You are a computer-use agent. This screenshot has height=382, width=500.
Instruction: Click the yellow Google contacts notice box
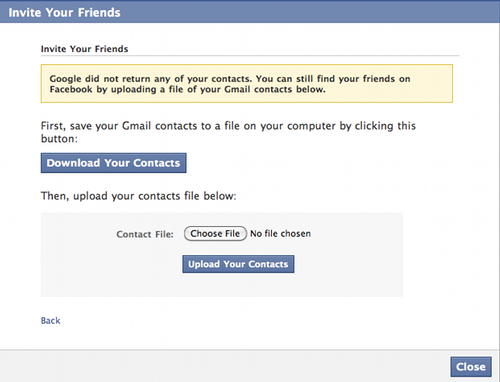pyautogui.click(x=247, y=83)
